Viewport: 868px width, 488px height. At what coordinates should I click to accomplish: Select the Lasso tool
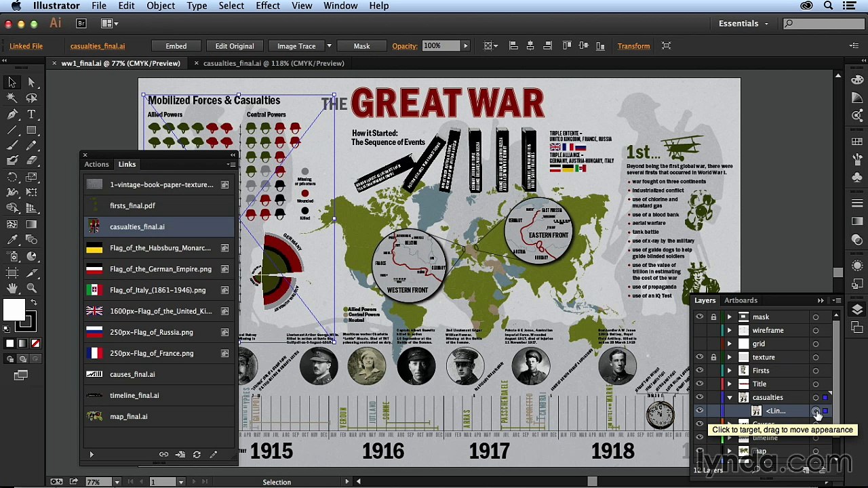[31, 98]
